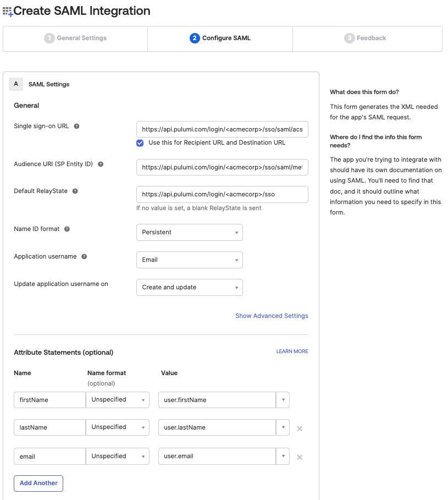Click 'Create SAML Integration' page title
448x500 pixels.
point(81,11)
